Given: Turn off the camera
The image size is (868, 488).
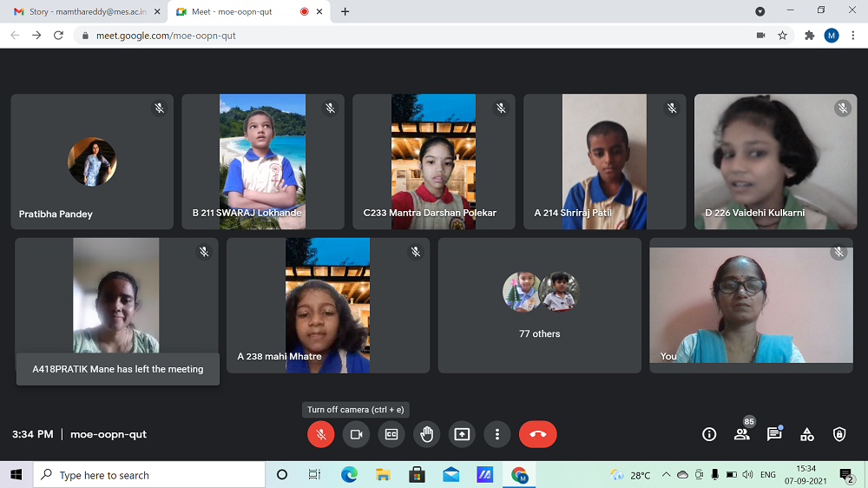Looking at the screenshot, I should pos(356,434).
